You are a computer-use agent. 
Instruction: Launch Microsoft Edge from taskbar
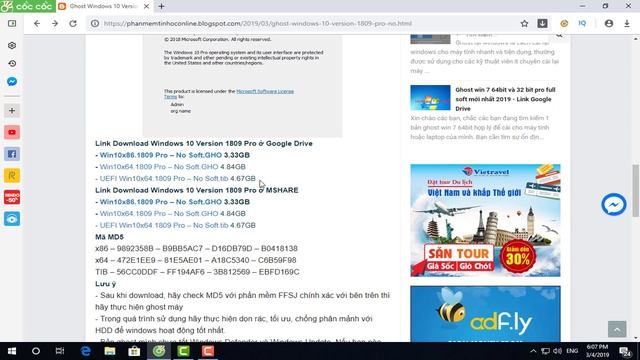(85, 351)
